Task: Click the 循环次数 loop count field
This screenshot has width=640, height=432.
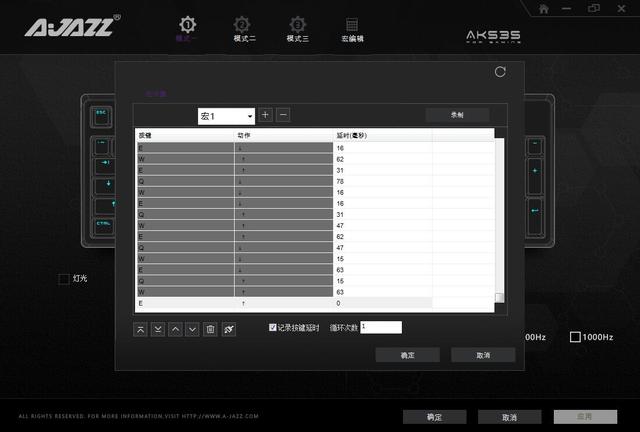Action: tap(381, 327)
